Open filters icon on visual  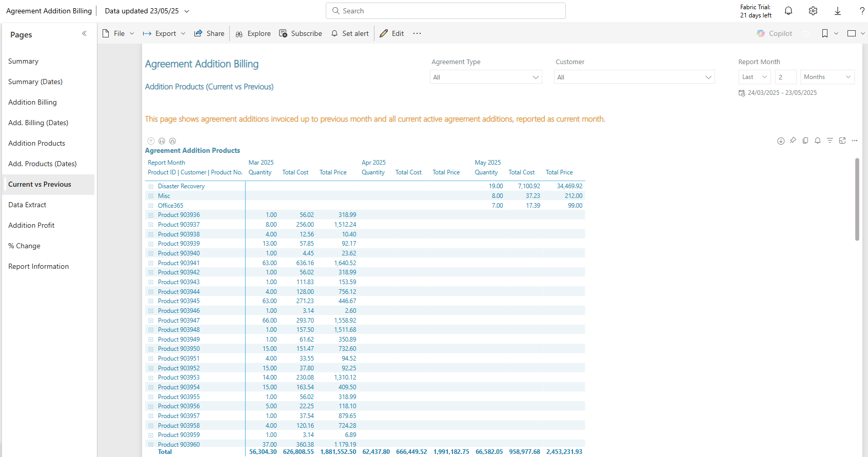830,141
